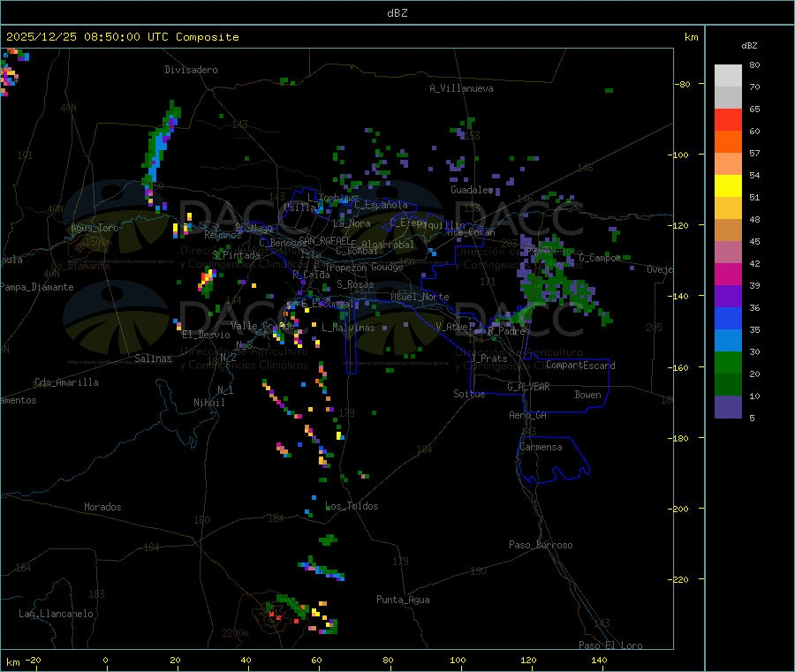Click the mauve 42-45 dBZ legend swatch
The image size is (795, 672).
(x=728, y=253)
